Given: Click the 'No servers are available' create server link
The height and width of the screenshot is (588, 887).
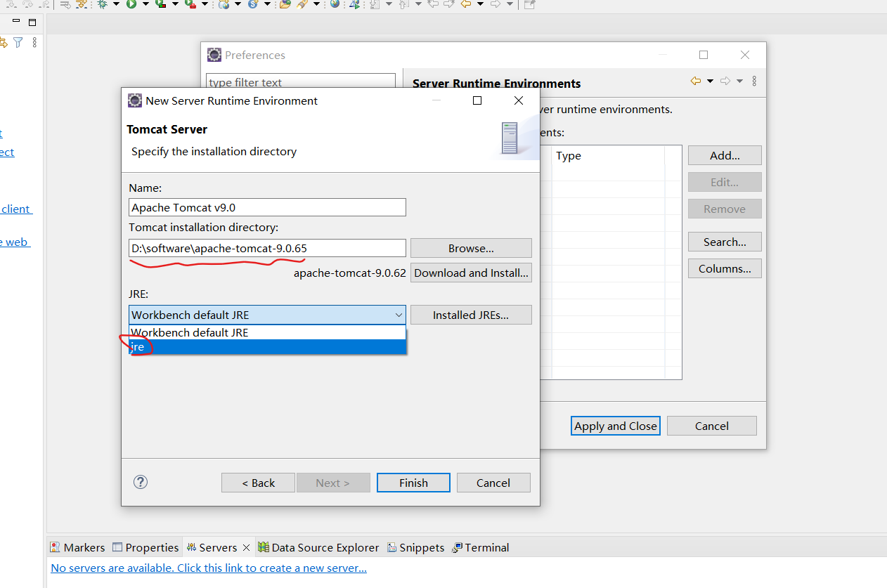Looking at the screenshot, I should tap(209, 568).
